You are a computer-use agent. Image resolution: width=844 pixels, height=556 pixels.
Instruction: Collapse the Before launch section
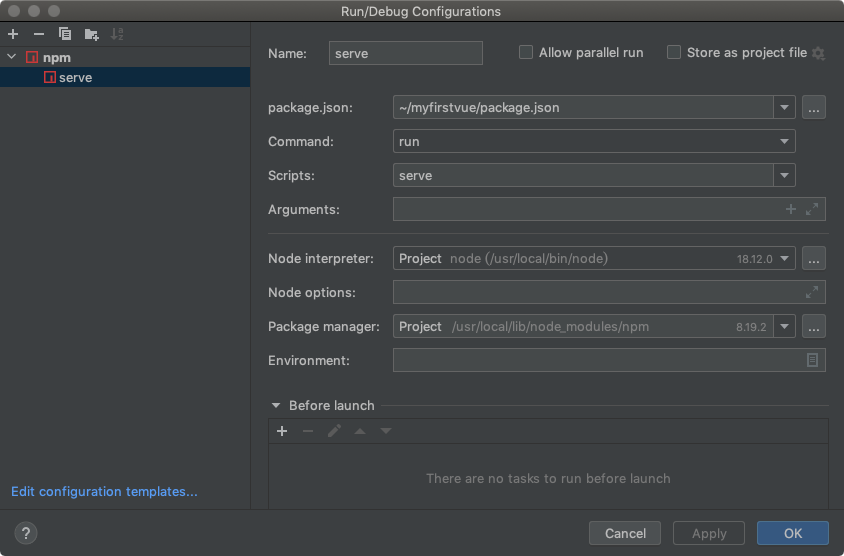(x=276, y=406)
